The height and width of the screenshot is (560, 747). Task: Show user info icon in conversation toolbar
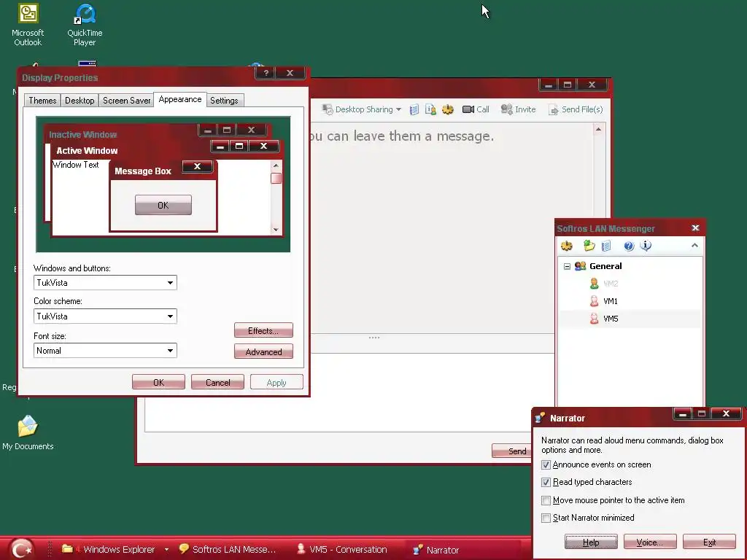pyautogui.click(x=430, y=109)
